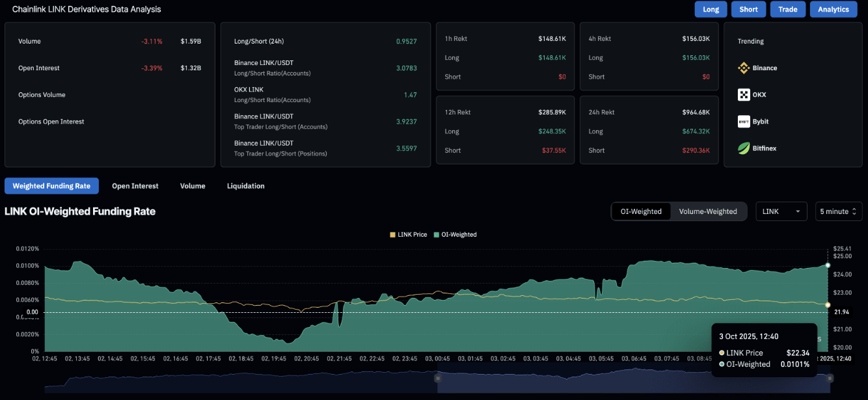Click the Bitfinex leaf logo icon
The height and width of the screenshot is (400, 868).
(744, 148)
